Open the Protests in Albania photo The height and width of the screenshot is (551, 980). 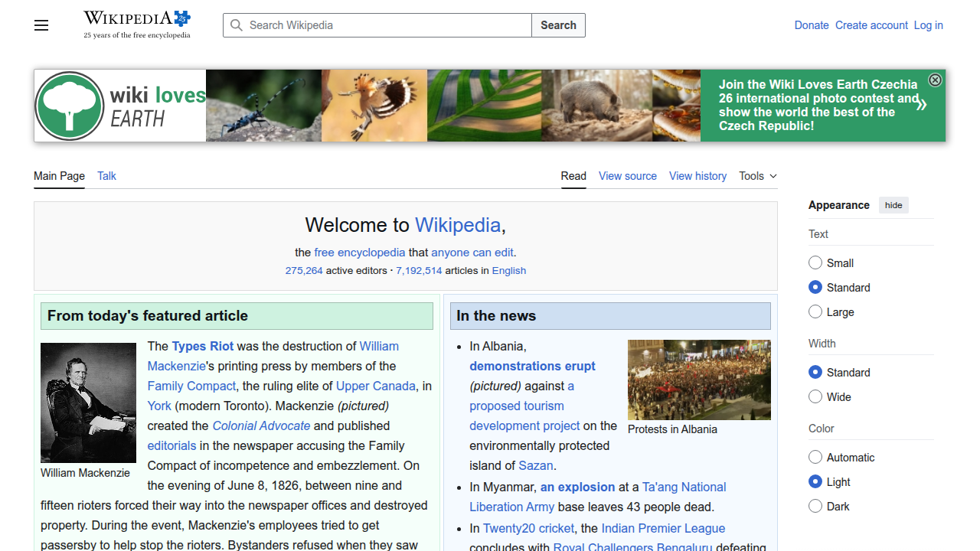(699, 380)
